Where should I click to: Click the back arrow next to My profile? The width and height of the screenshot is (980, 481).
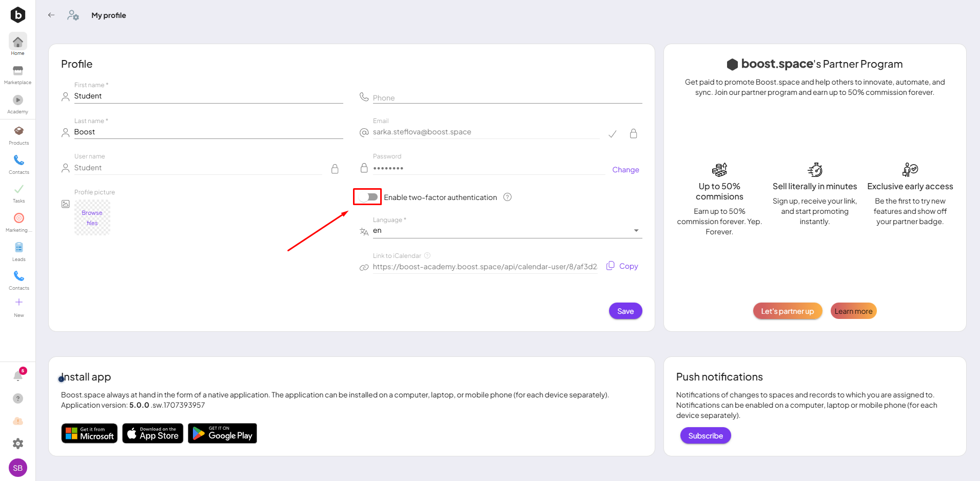(51, 15)
